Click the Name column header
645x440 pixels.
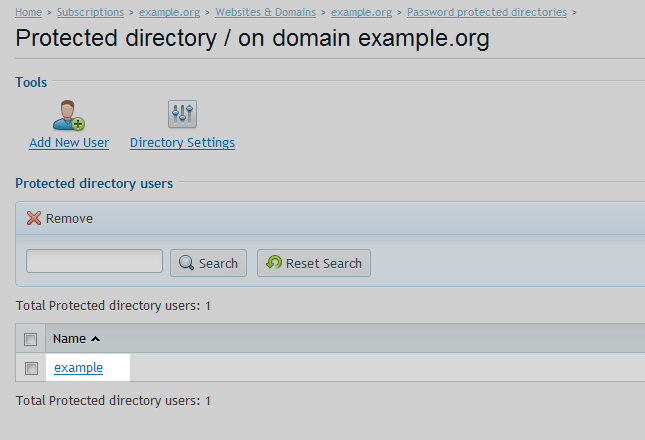tap(69, 338)
